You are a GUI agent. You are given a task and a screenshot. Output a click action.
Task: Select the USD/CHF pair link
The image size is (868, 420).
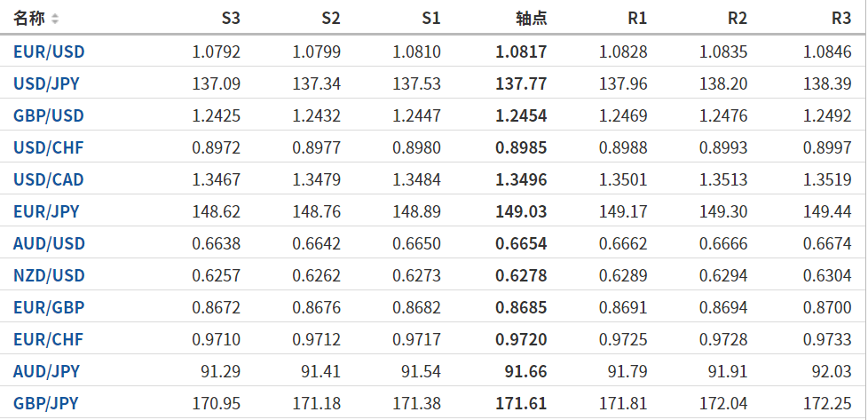tap(48, 147)
